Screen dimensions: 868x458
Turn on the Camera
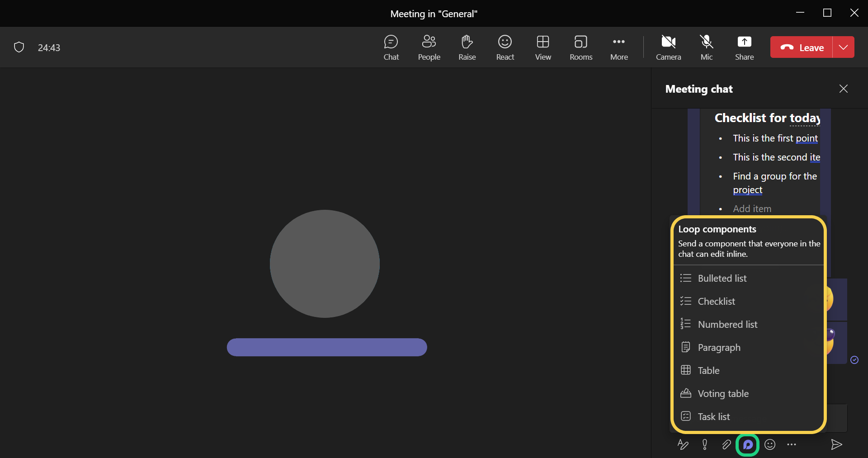coord(668,47)
